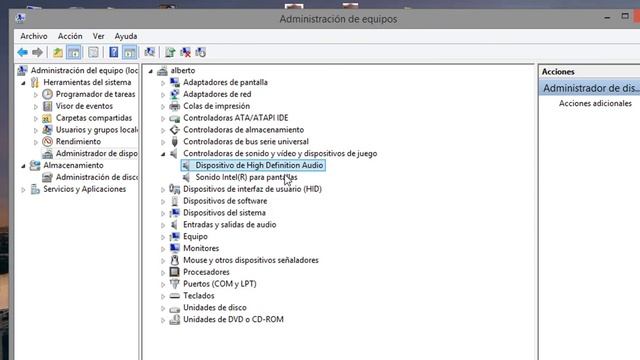The height and width of the screenshot is (360, 640).
Task: Click the Colas de impresión printer icon
Action: [x=175, y=106]
